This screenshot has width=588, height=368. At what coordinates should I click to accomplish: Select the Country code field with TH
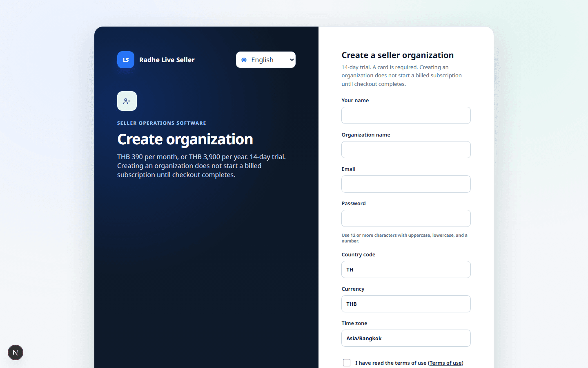(x=406, y=269)
